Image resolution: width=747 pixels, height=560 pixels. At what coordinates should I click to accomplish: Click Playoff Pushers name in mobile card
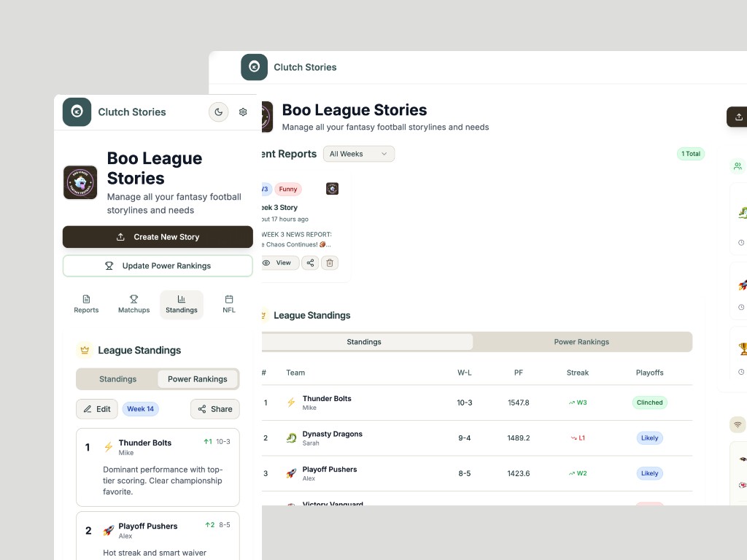[x=147, y=526]
